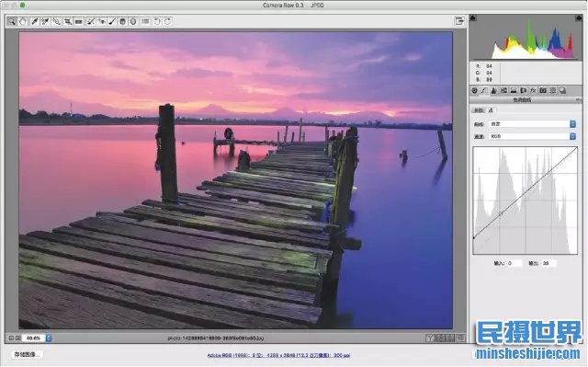Open the Effects (fx) panel tab
This screenshot has width=588, height=367.
pyautogui.click(x=533, y=90)
